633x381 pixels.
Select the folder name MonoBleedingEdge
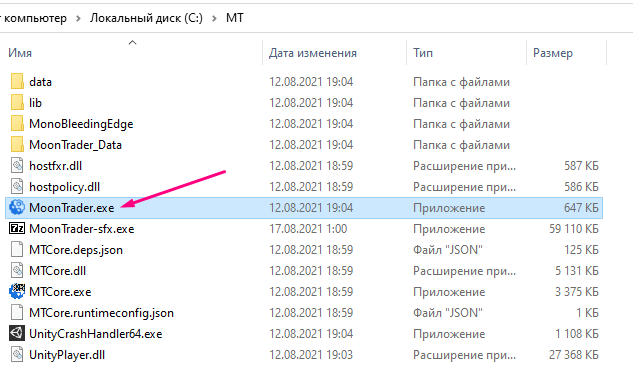coord(81,124)
